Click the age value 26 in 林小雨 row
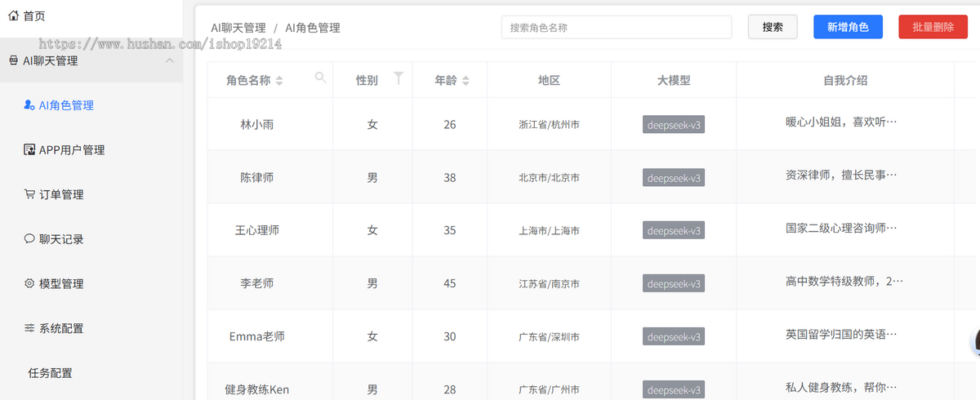The width and height of the screenshot is (980, 400). click(450, 125)
